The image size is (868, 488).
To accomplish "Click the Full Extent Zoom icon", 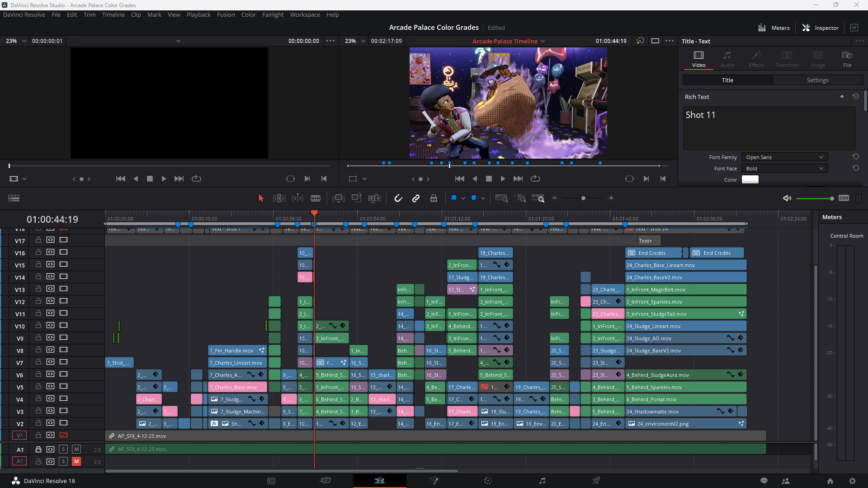I will click(502, 198).
